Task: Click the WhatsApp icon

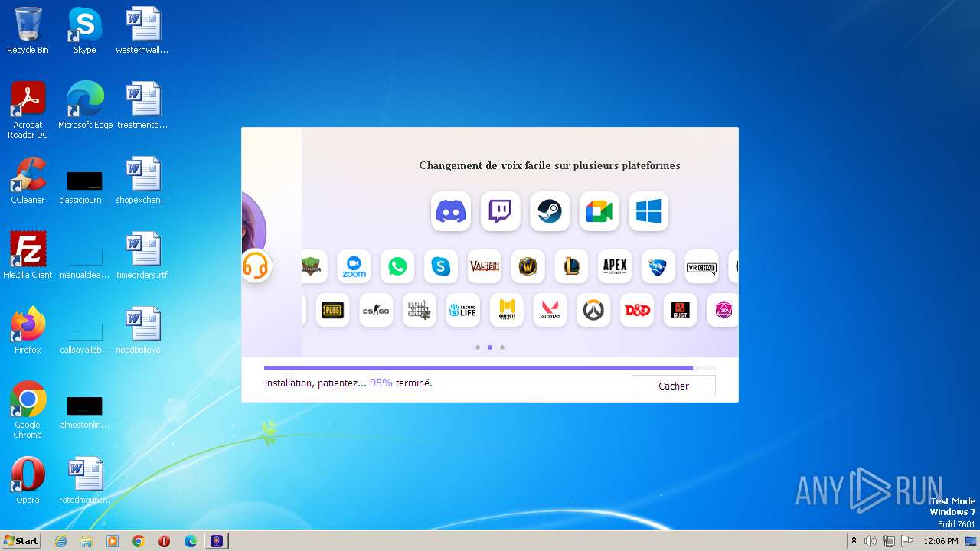Action: [397, 266]
